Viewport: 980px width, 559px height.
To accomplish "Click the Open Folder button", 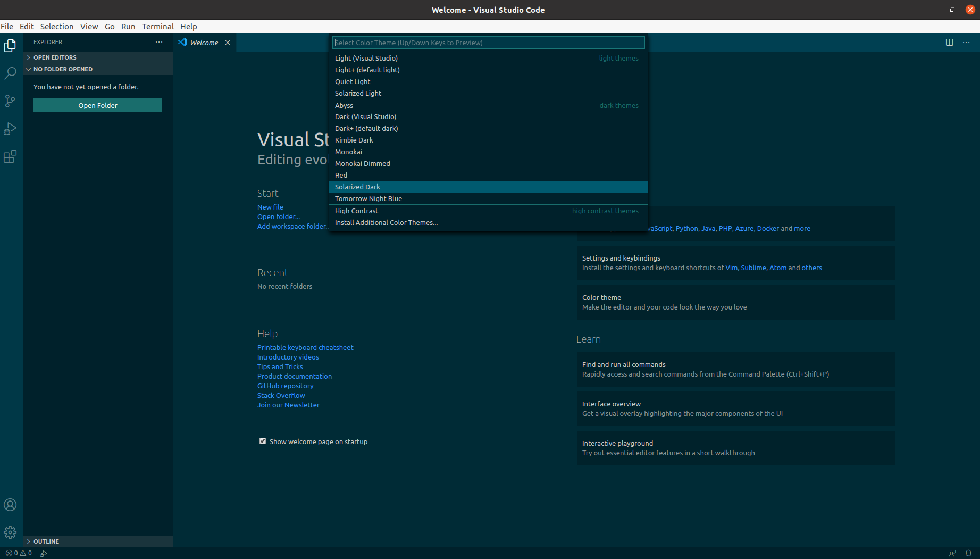I will (98, 105).
